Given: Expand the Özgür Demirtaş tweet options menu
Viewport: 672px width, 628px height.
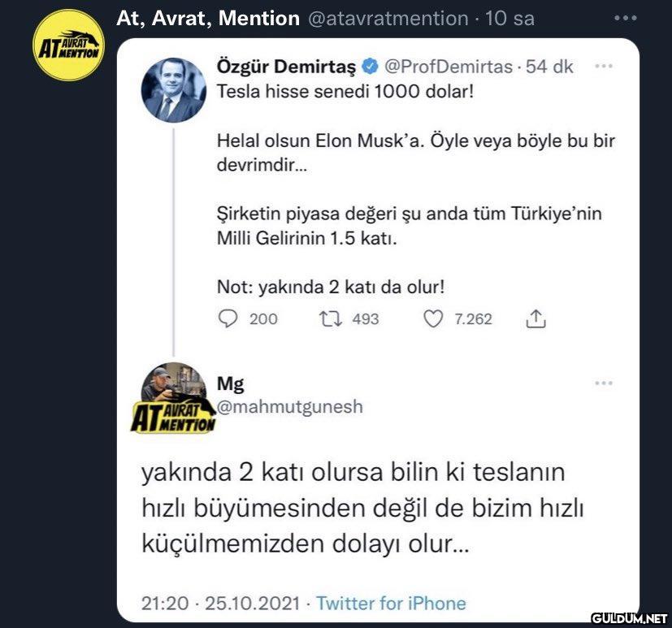Looking at the screenshot, I should [x=603, y=67].
